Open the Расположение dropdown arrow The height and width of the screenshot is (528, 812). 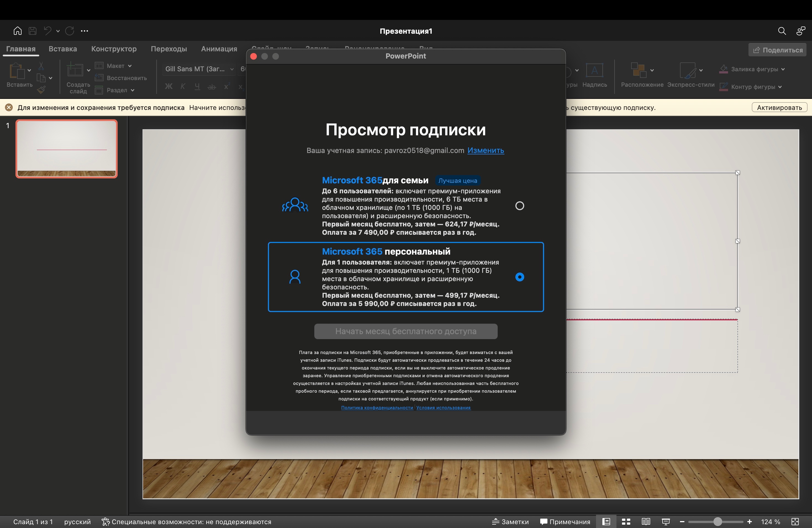point(652,70)
